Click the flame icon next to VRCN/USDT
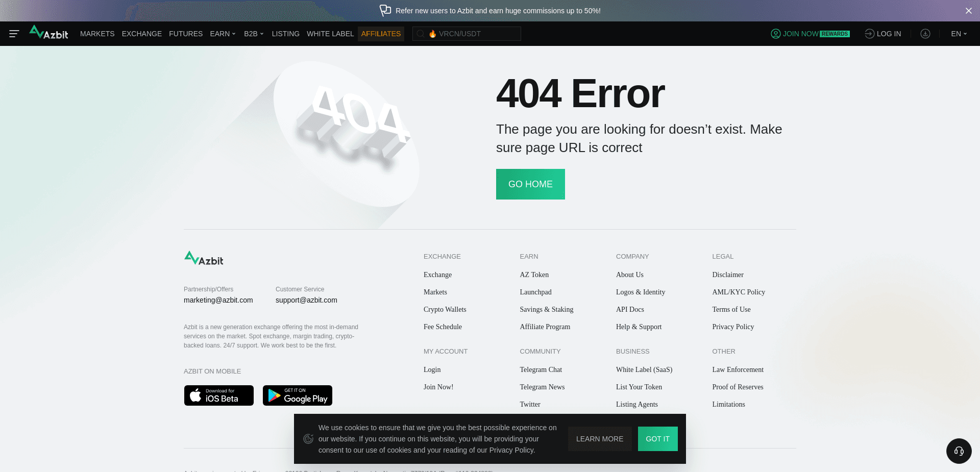The width and height of the screenshot is (980, 472). point(433,34)
